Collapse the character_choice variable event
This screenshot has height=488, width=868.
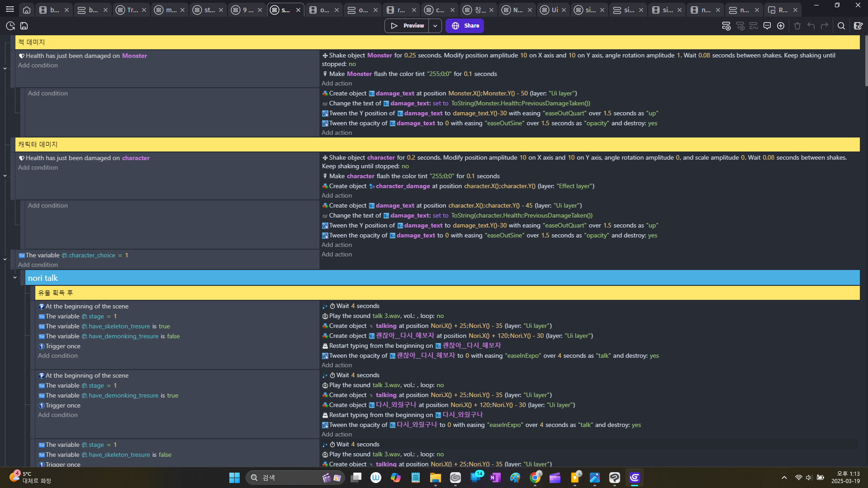click(5, 259)
